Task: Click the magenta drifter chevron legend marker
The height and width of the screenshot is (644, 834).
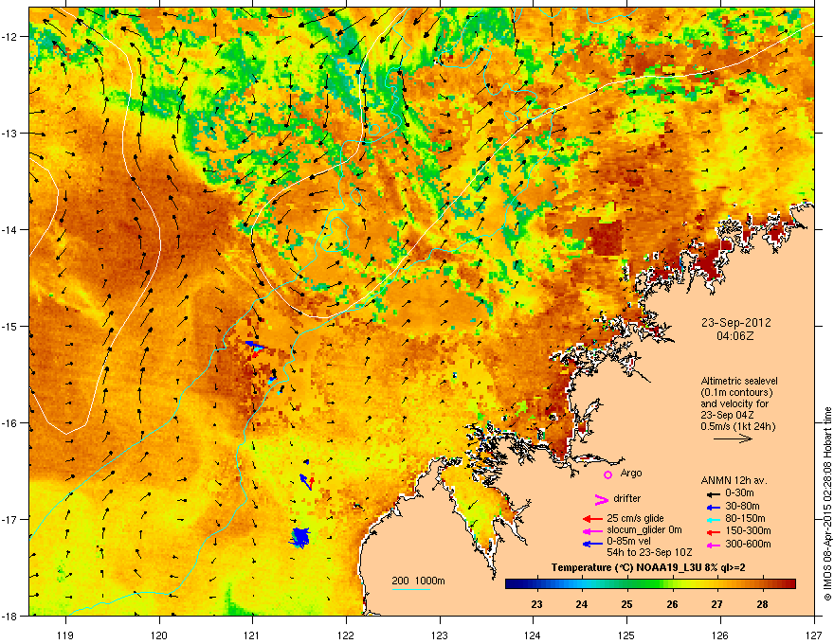Action: tap(601, 499)
